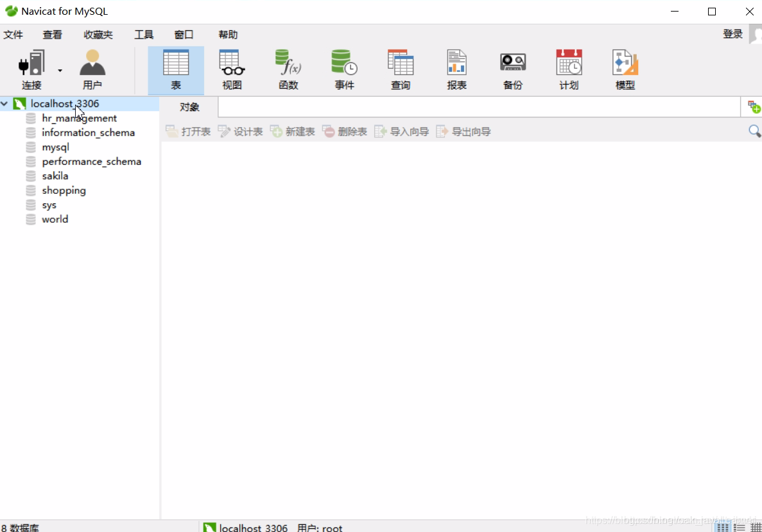
Task: Select the sakila database
Action: pos(55,176)
